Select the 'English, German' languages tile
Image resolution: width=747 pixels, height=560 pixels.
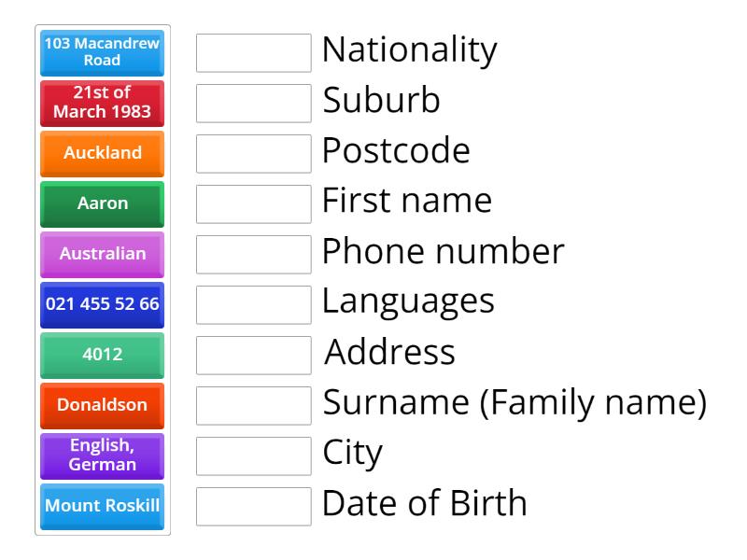[x=102, y=455]
